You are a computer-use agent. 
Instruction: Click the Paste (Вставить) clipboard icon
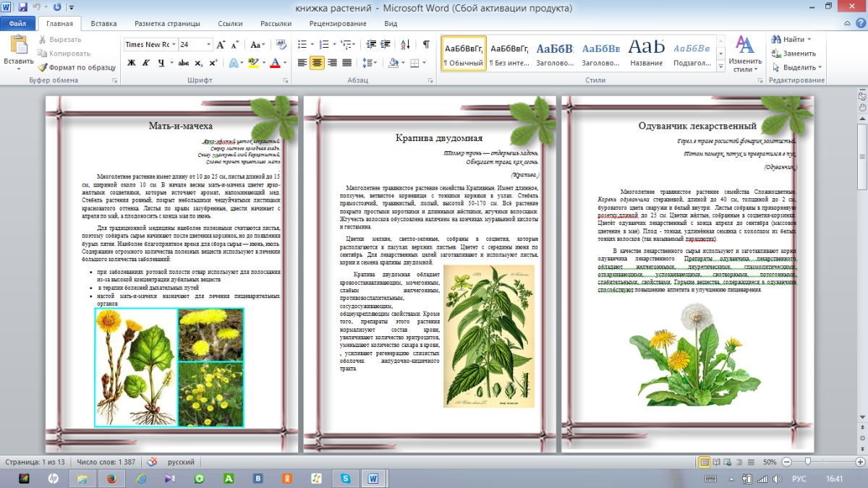pyautogui.click(x=18, y=46)
